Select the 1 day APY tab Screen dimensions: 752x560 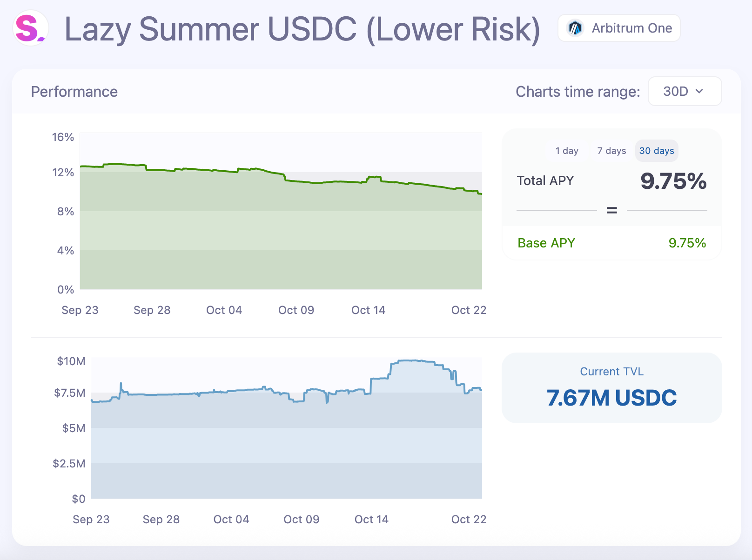pyautogui.click(x=566, y=151)
